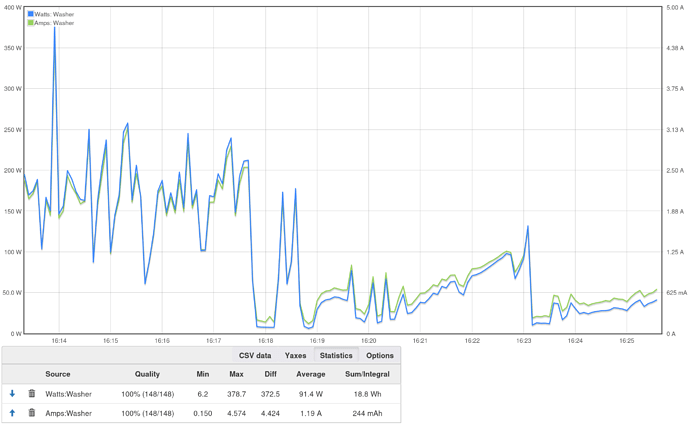This screenshot has height=431, width=690.
Task: Delete the Watts:Washer source with trash icon
Action: pos(32,393)
